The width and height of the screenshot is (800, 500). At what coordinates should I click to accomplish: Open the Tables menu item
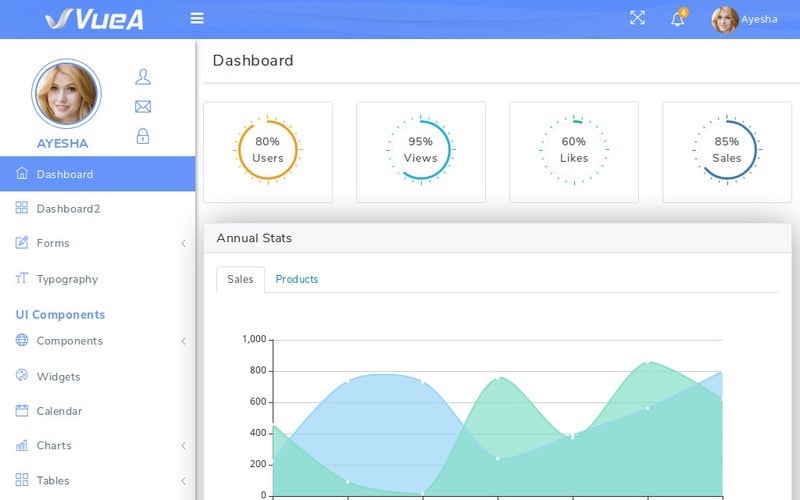point(53,481)
